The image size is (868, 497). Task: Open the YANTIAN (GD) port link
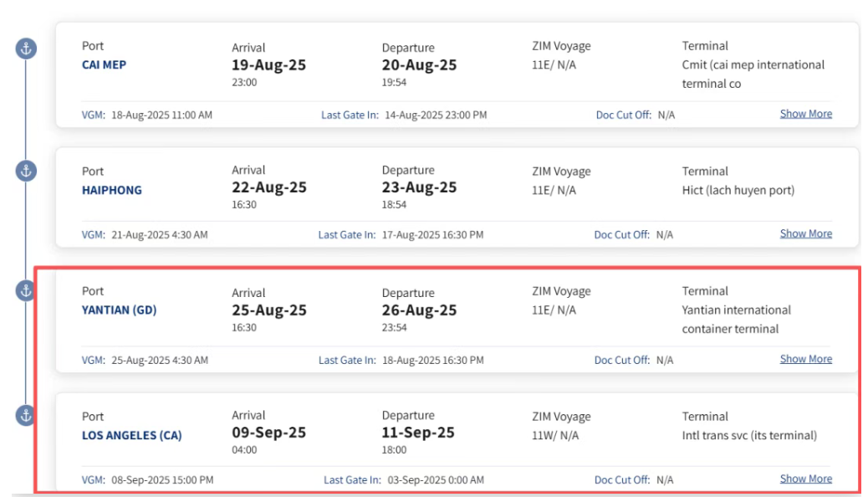pyautogui.click(x=119, y=310)
